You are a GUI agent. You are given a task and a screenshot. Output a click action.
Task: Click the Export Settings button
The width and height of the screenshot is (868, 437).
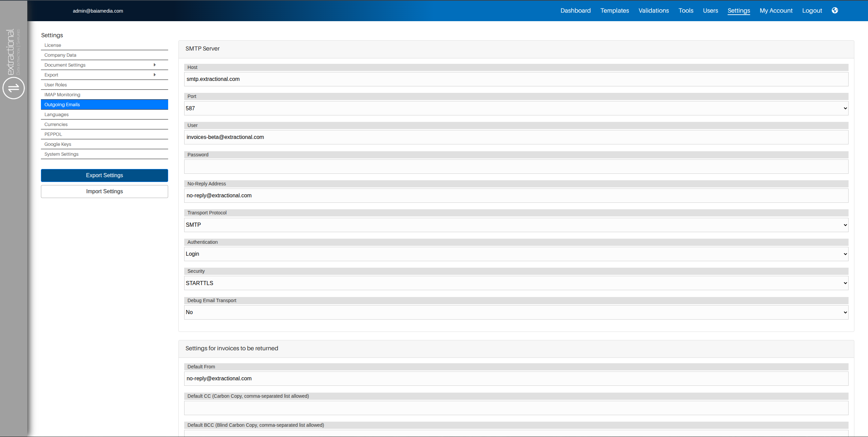(104, 175)
